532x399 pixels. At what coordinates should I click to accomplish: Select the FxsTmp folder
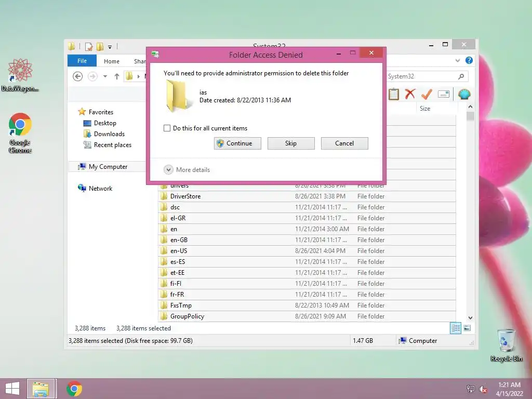tap(307, 305)
